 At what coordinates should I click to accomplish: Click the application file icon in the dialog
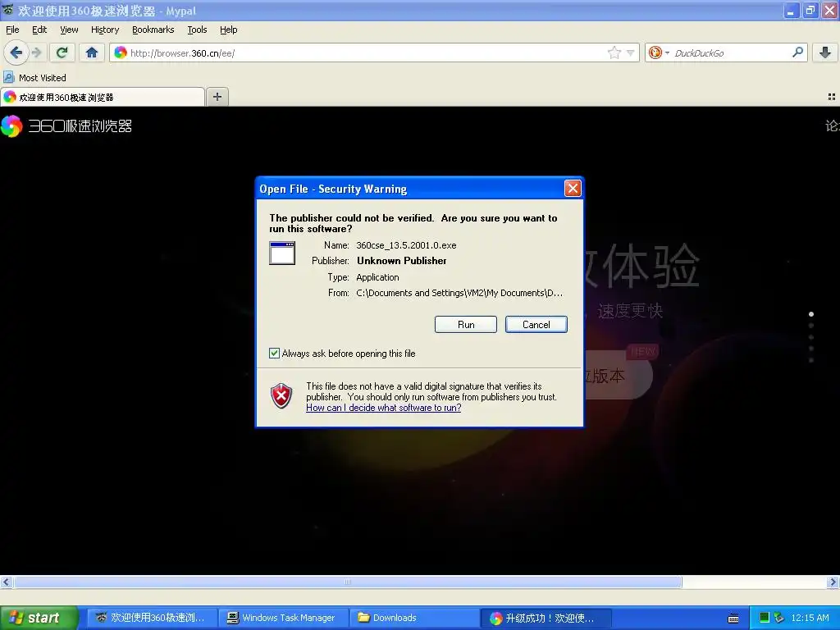(x=282, y=253)
